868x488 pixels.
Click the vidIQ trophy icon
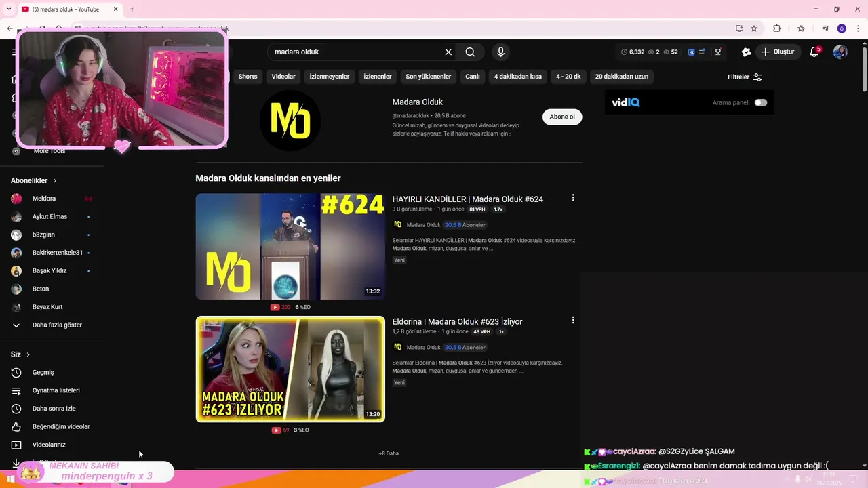pyautogui.click(x=717, y=52)
